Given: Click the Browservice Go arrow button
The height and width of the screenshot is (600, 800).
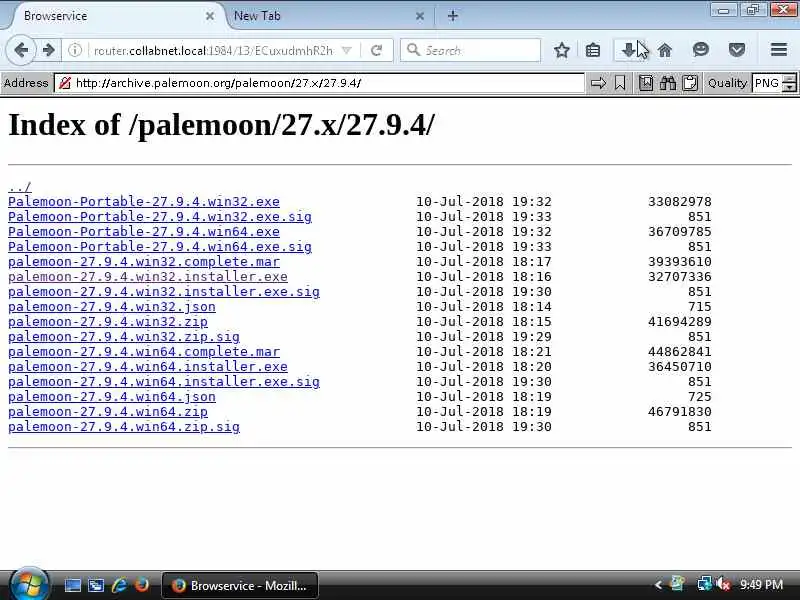Looking at the screenshot, I should coord(598,83).
